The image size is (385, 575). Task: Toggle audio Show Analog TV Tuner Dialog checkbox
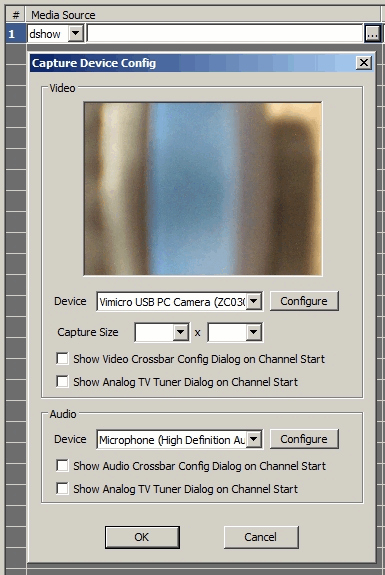click(x=62, y=488)
